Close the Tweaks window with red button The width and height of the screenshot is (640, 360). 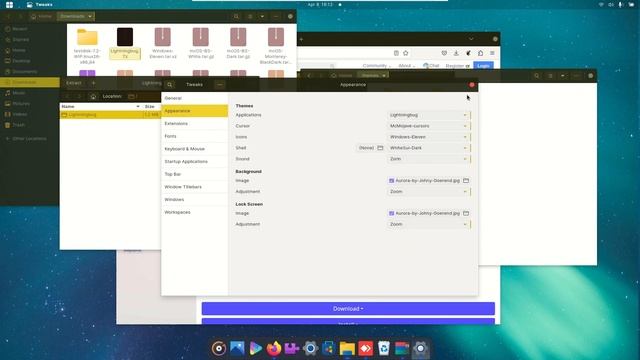[472, 85]
